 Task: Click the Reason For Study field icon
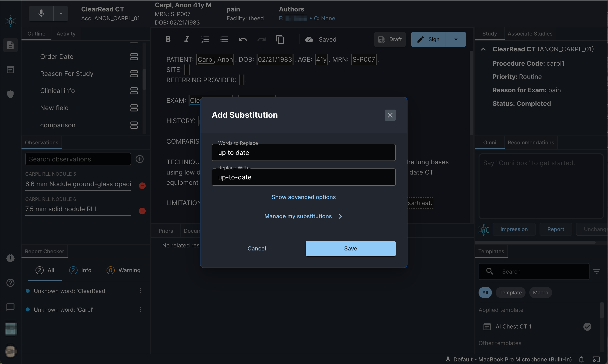pos(134,74)
